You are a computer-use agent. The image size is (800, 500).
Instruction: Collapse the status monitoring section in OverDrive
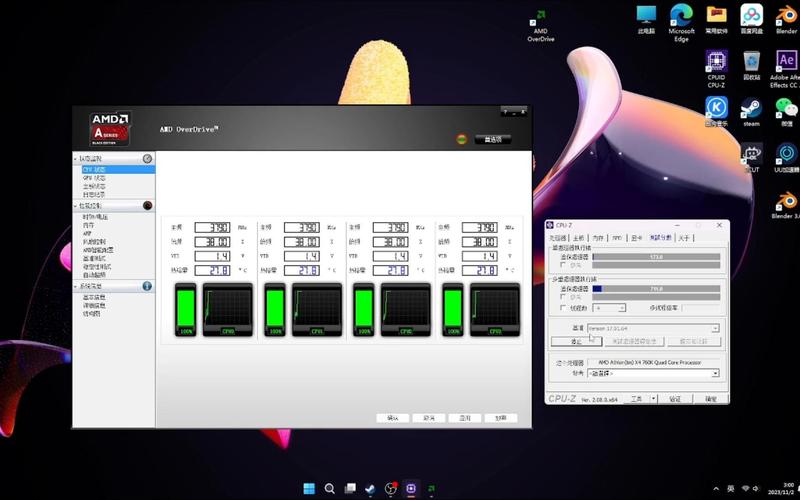[76, 159]
